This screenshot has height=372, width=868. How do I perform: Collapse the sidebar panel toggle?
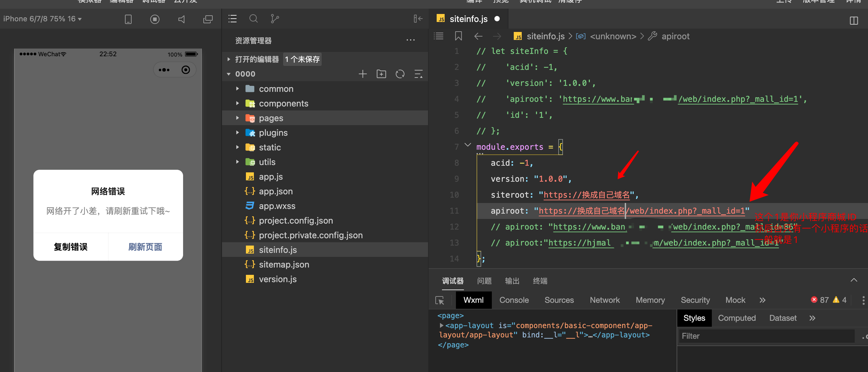coord(418,19)
